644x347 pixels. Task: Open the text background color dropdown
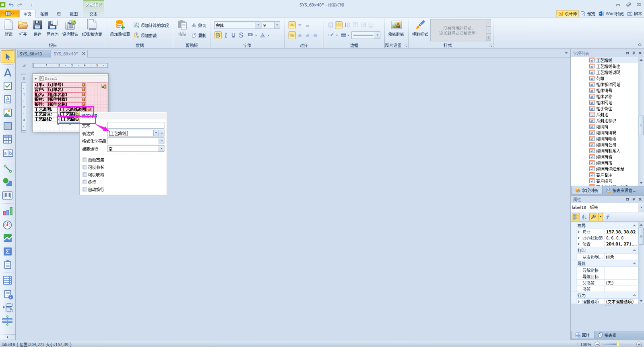point(256,35)
